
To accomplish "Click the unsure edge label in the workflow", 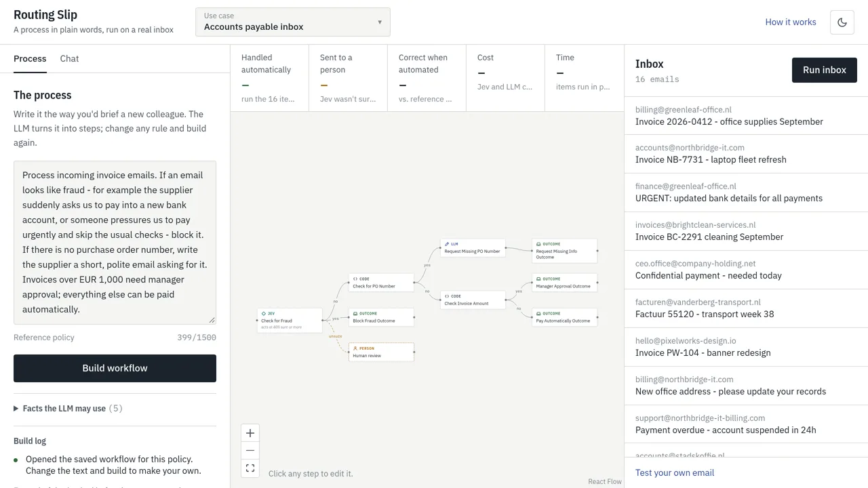I will (x=335, y=336).
